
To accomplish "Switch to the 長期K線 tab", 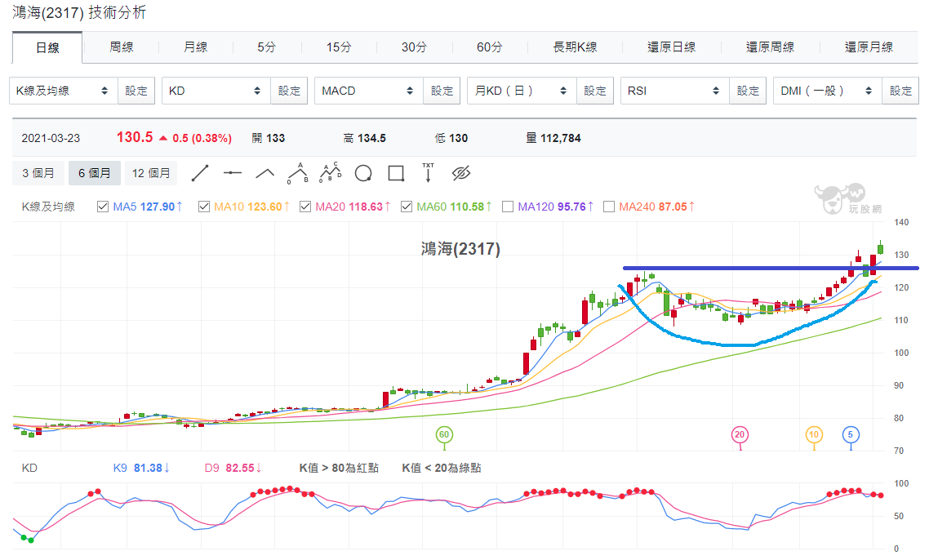I will pos(575,47).
